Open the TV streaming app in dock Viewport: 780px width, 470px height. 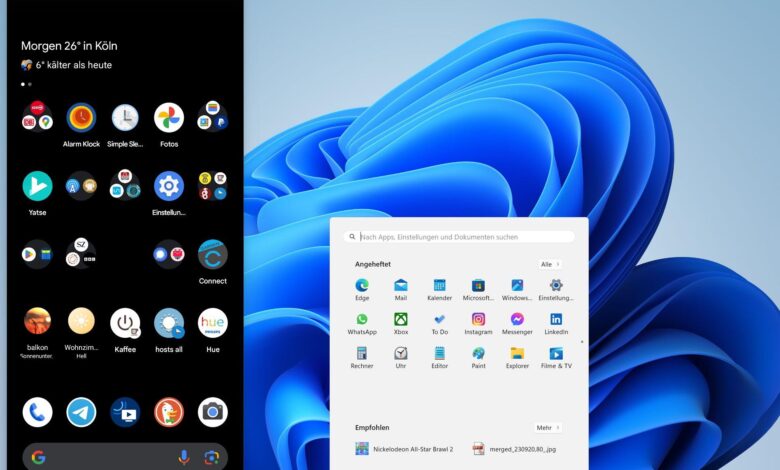click(125, 412)
